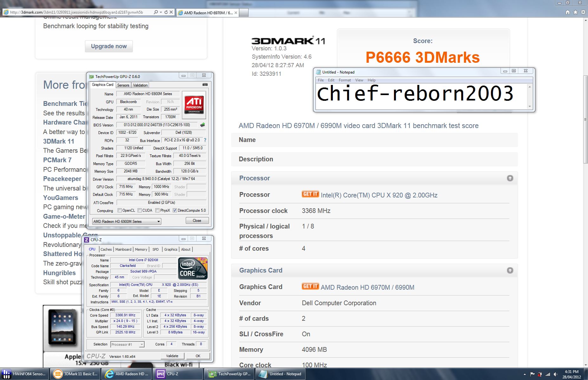588x380 pixels.
Task: Enable the OpenCL checkbox in GPU-Z
Action: pyautogui.click(x=120, y=210)
